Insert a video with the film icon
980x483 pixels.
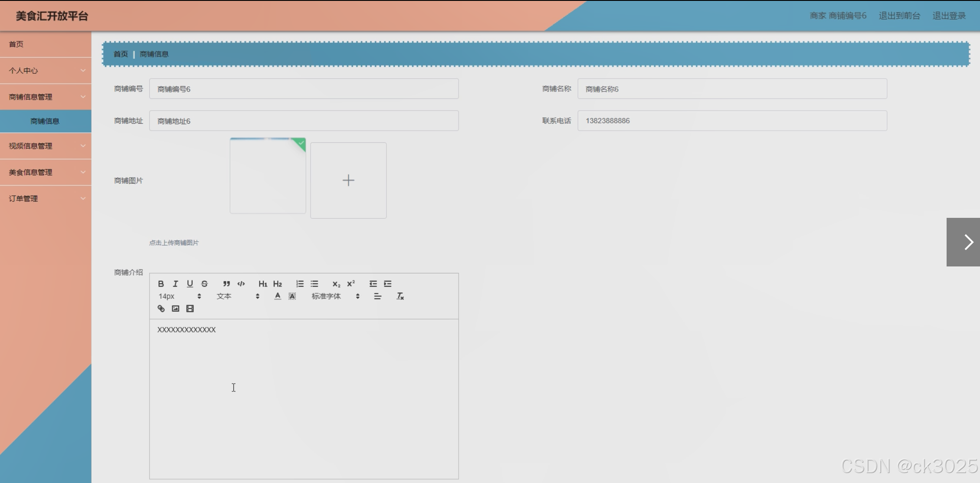tap(190, 309)
